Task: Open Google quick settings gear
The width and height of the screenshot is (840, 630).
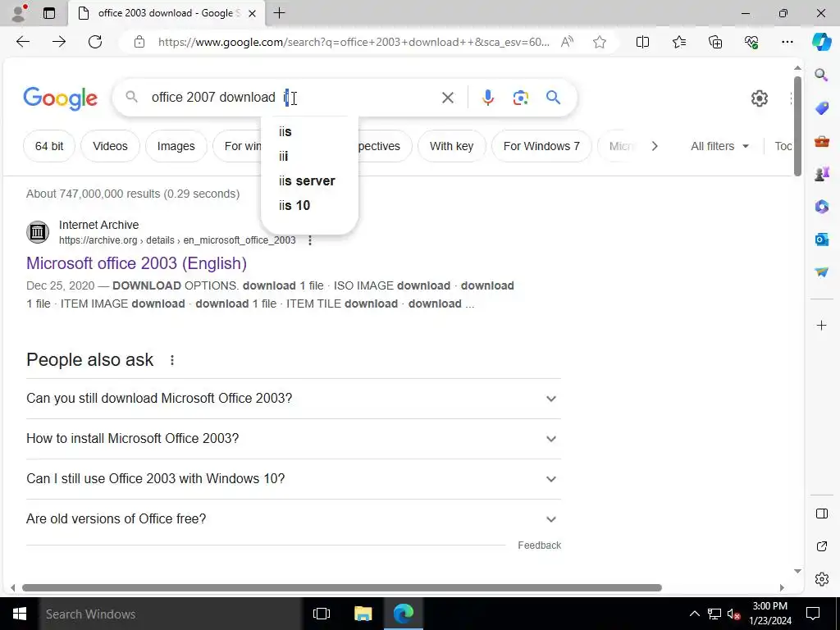Action: click(759, 98)
